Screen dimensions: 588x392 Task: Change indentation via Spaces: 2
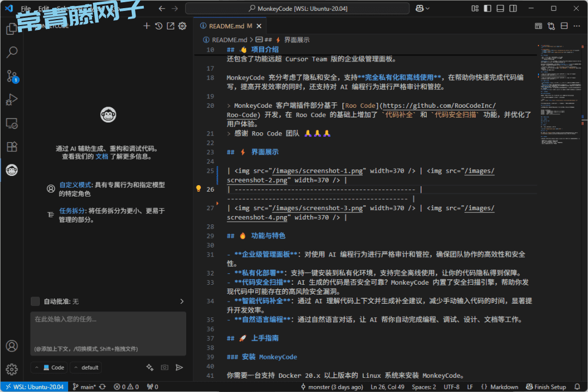pyautogui.click(x=424, y=387)
